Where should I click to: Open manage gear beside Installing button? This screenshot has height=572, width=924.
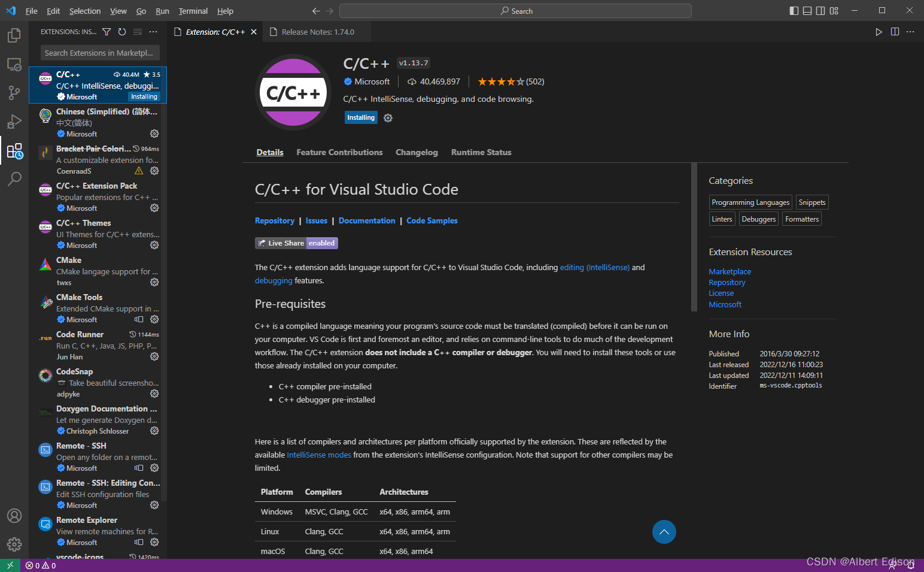point(388,118)
